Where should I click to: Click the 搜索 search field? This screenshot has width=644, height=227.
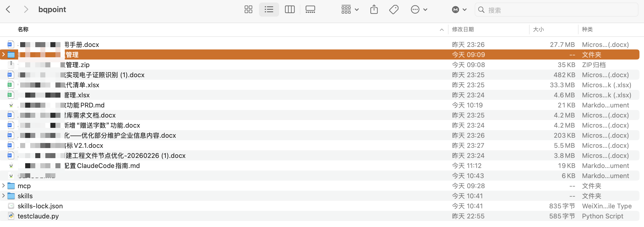pyautogui.click(x=559, y=10)
